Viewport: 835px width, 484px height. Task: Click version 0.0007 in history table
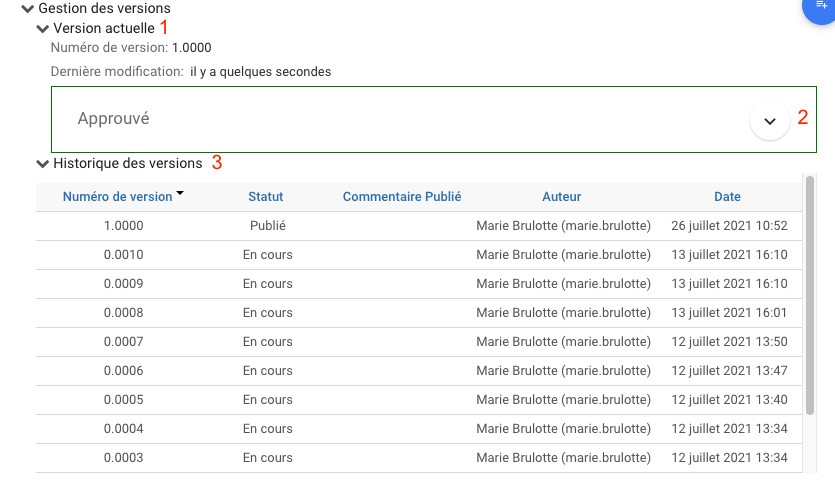tap(124, 342)
